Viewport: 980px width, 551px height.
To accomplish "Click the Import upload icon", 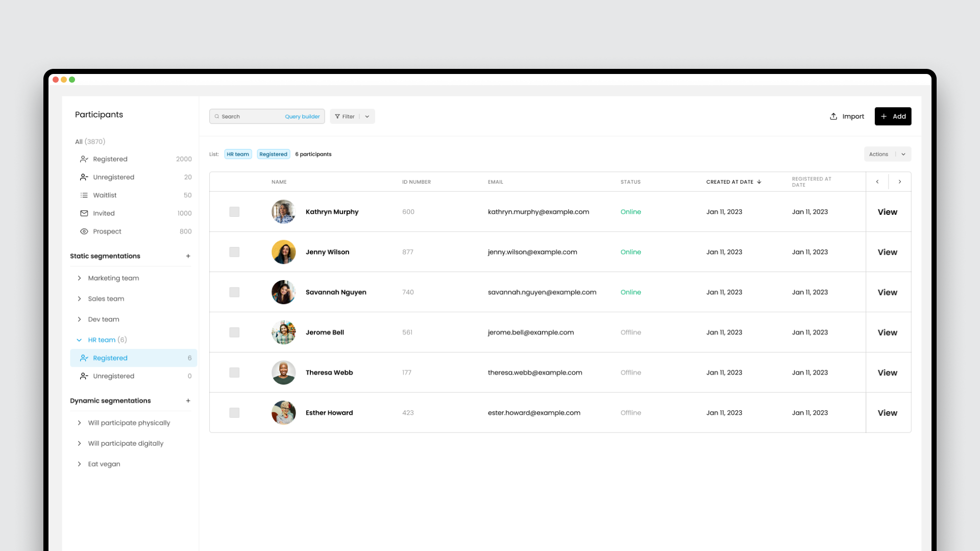I will [x=834, y=116].
